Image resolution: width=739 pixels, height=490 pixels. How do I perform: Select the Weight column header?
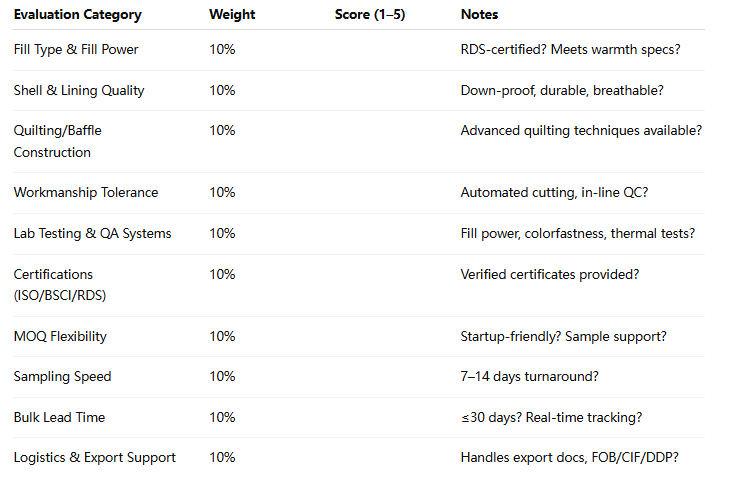click(x=232, y=15)
